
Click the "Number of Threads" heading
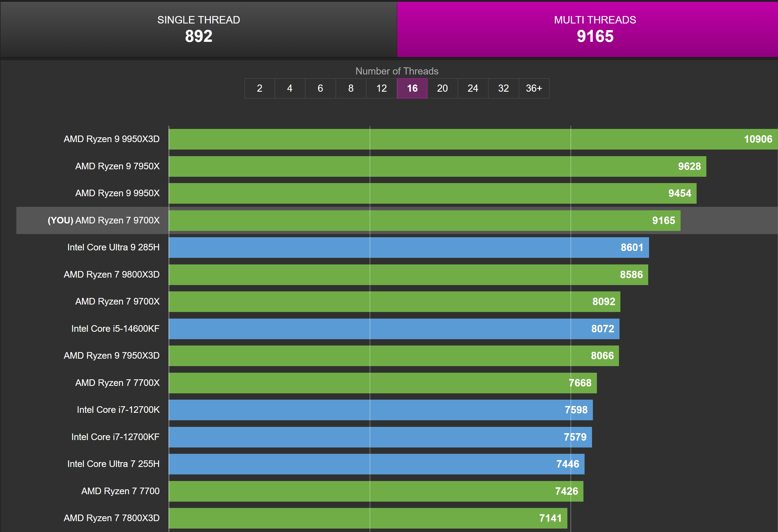[397, 71]
